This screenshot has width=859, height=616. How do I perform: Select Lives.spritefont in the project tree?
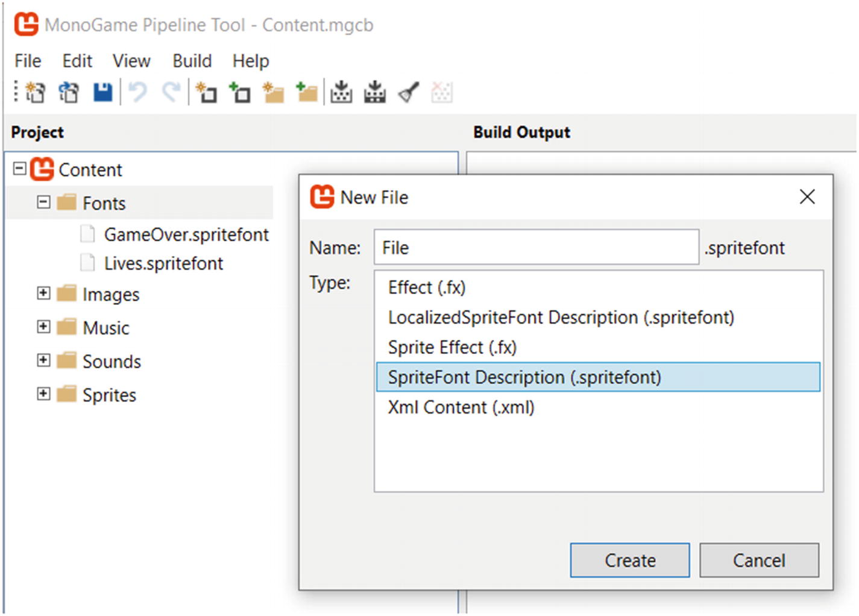[163, 263]
